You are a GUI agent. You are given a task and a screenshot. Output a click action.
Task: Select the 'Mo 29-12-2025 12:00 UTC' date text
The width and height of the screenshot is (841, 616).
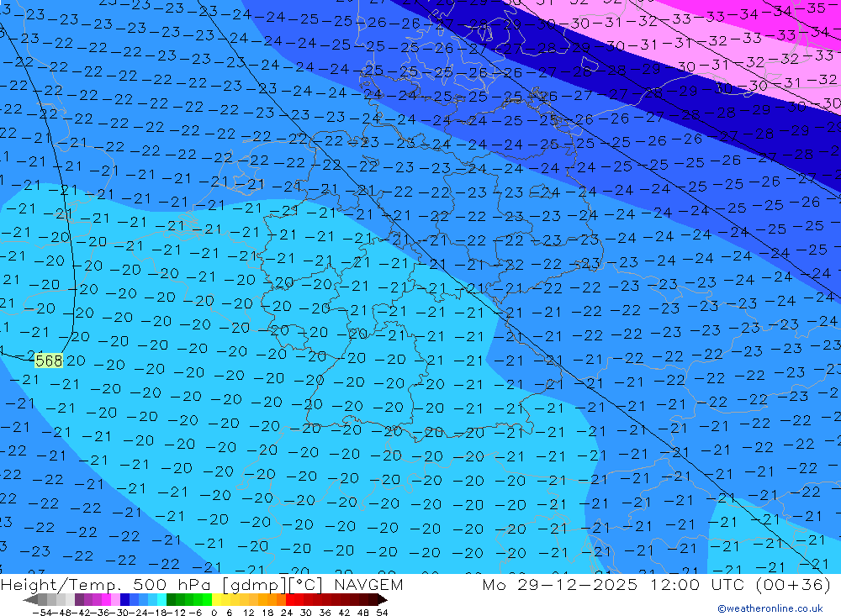tap(616, 584)
